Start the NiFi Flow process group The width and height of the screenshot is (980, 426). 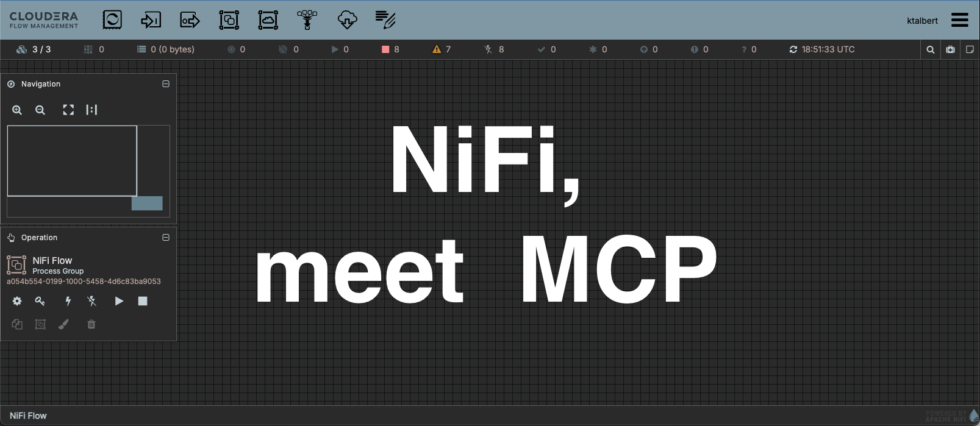pos(119,301)
